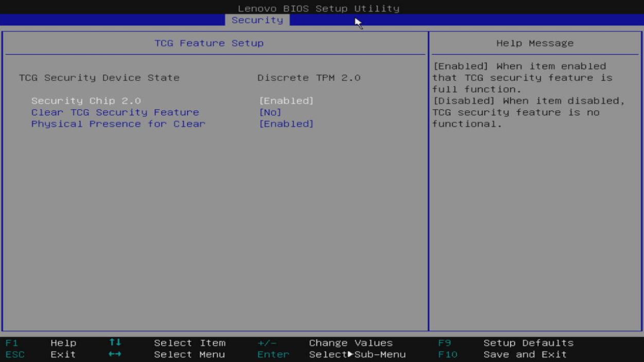Screen dimensions: 644x362
Task: Open the Security tab
Action: (257, 20)
